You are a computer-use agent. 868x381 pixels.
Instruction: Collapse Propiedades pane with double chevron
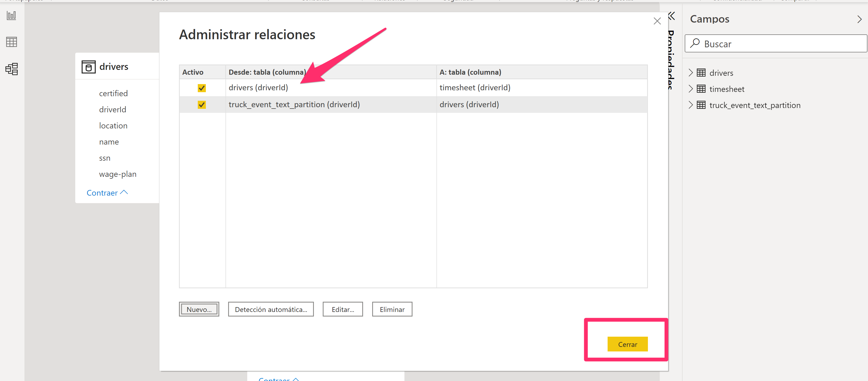click(x=671, y=16)
